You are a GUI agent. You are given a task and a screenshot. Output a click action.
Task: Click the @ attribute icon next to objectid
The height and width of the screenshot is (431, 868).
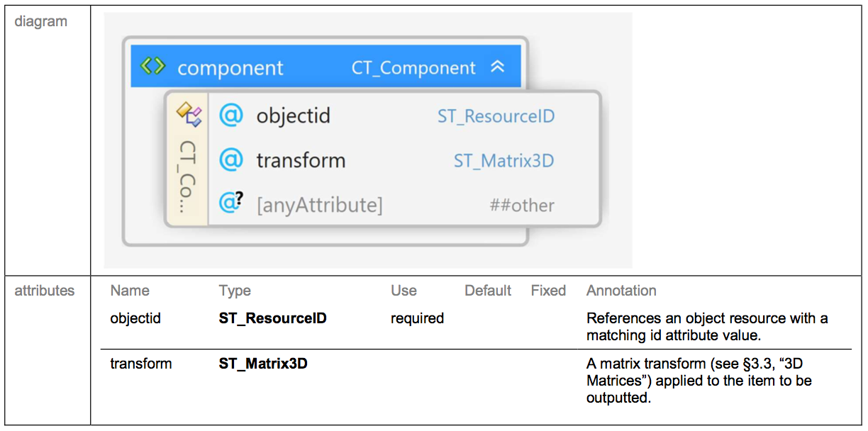[231, 116]
